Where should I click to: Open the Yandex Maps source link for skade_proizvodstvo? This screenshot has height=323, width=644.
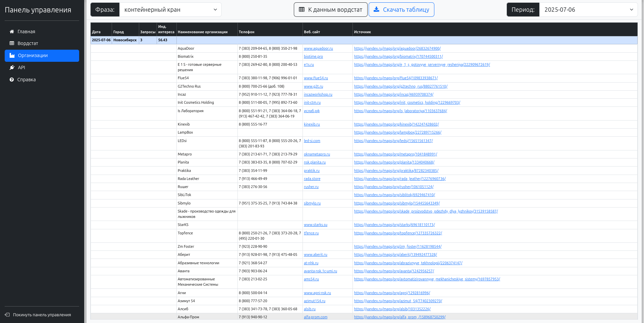pyautogui.click(x=426, y=211)
